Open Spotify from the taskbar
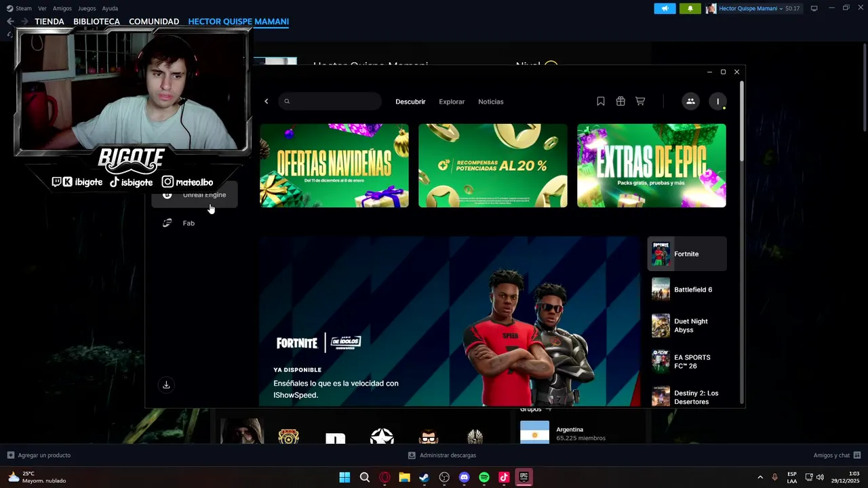 (484, 477)
